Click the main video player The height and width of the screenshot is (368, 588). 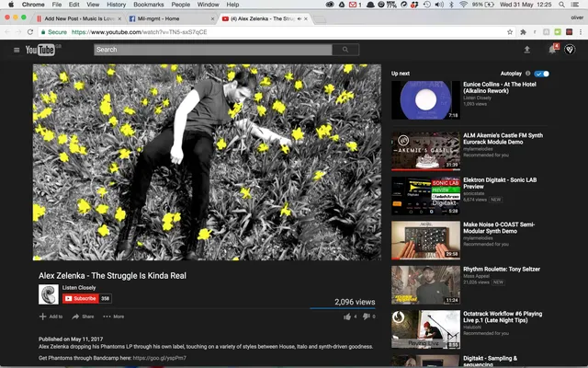point(207,162)
